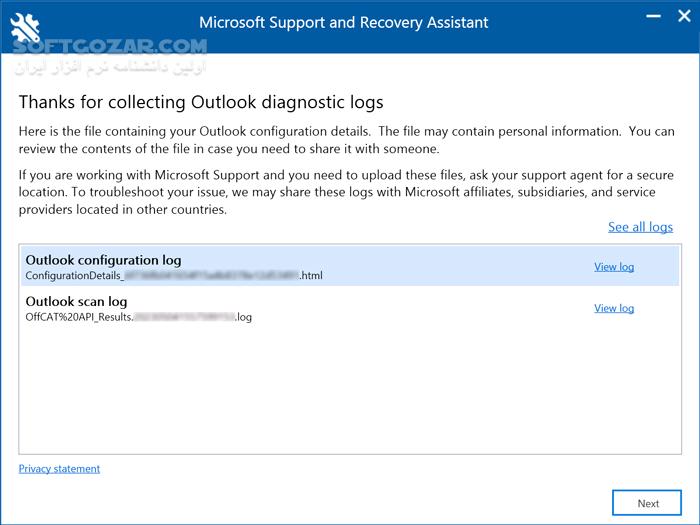Click the OffCAT%20API_Results .log file name
Screen dimensions: 700x525
click(138, 317)
